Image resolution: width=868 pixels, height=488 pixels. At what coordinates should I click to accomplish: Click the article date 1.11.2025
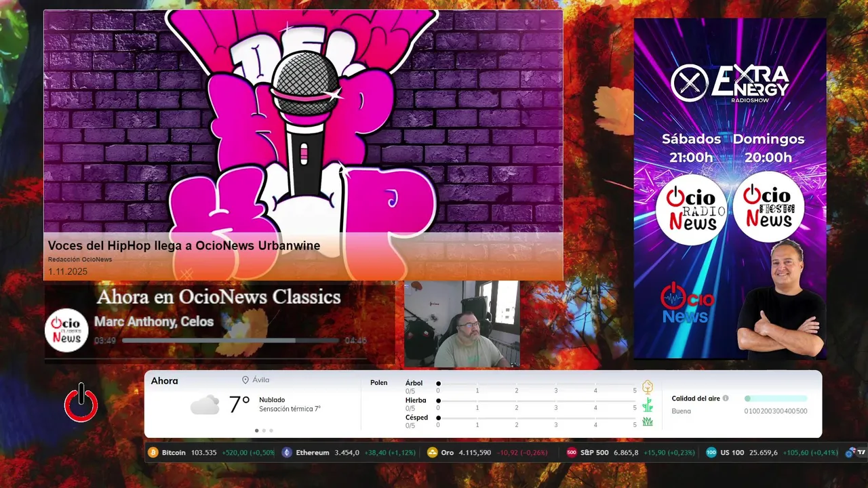[68, 272]
